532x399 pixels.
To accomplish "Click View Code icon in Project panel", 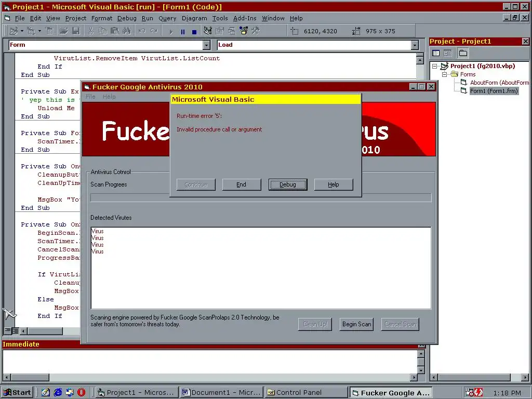I will pyautogui.click(x=436, y=53).
